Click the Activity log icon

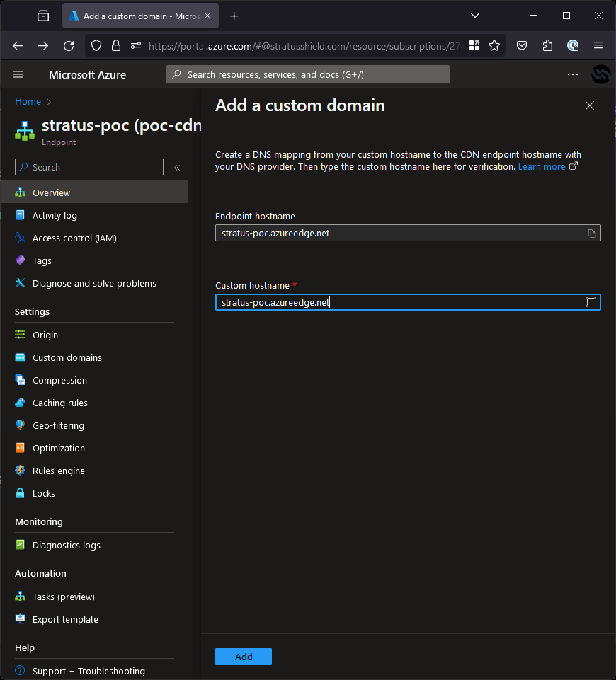(x=20, y=215)
